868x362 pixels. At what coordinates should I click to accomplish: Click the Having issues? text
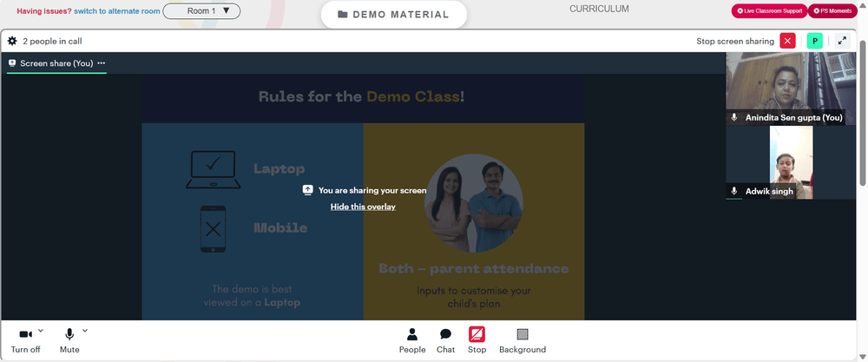[x=44, y=11]
